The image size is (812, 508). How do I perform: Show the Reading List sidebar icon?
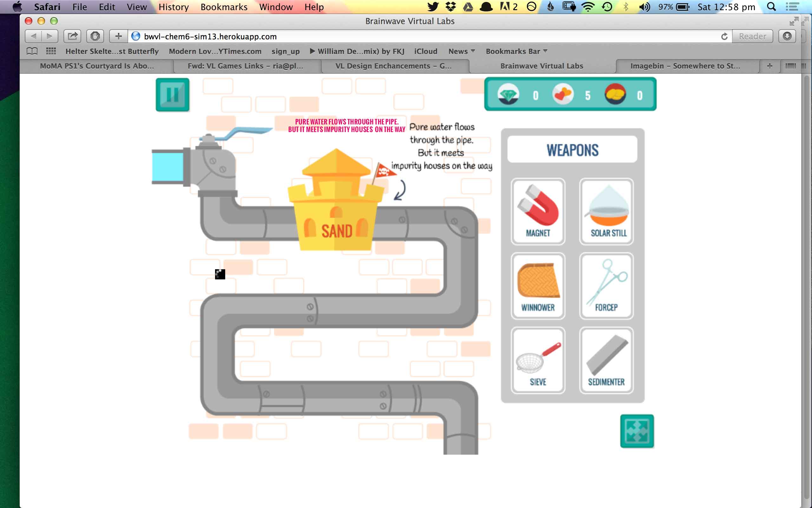[x=32, y=51]
